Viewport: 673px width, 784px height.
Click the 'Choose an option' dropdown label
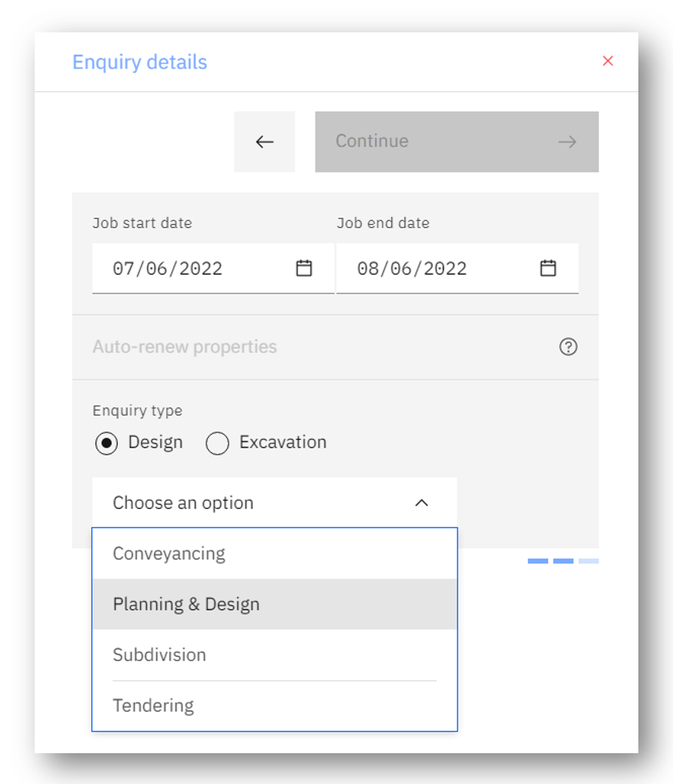tap(183, 503)
